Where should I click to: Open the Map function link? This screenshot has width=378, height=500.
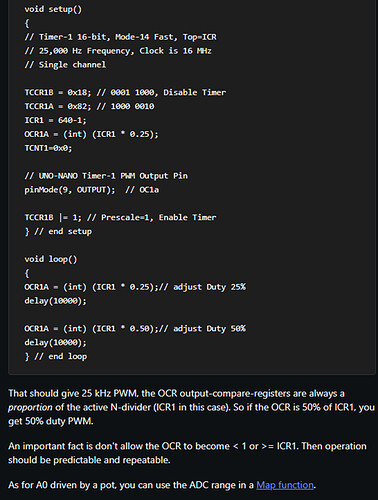click(285, 485)
